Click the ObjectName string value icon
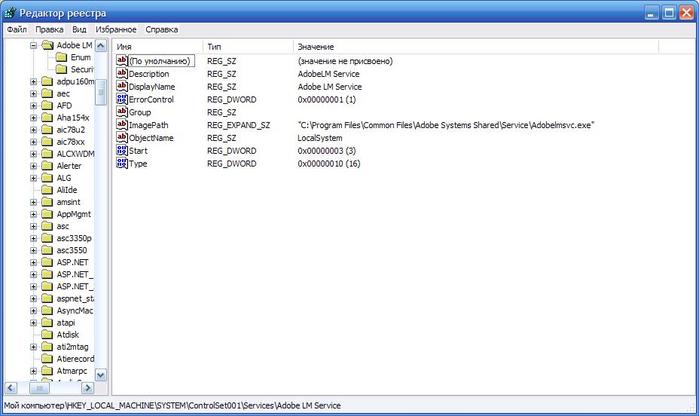Screen dimensions: 699x416 click(x=122, y=138)
